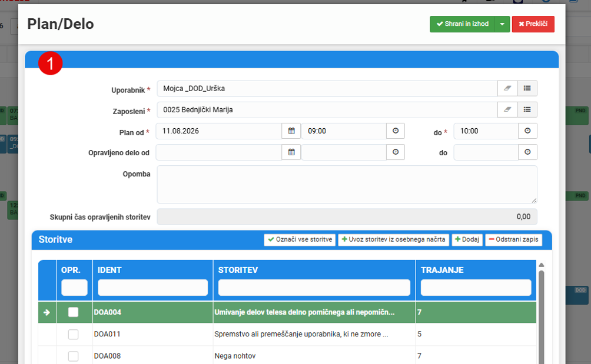Expand the Shrani in izhod dropdown arrow

(502, 24)
